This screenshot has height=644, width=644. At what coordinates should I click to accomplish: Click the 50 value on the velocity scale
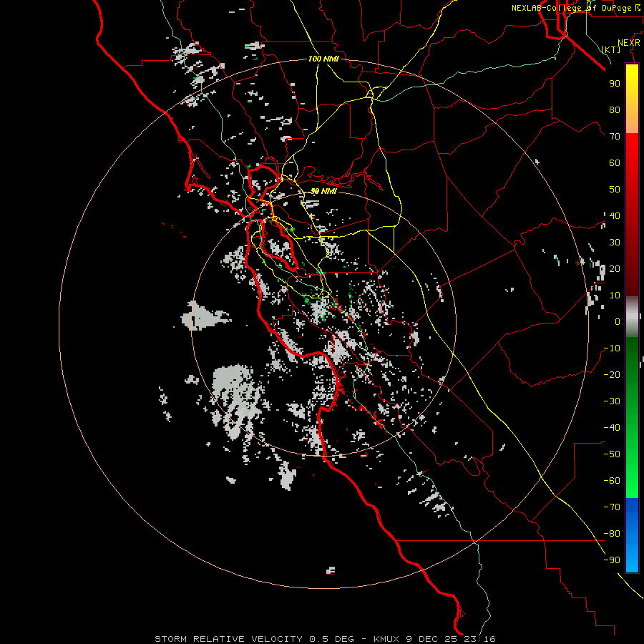point(615,190)
